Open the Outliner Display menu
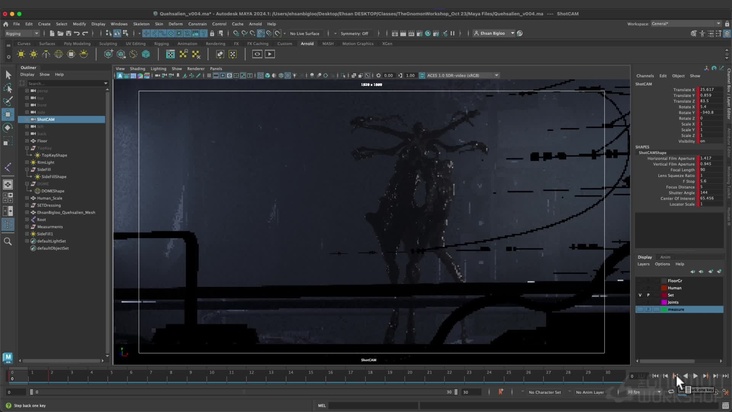This screenshot has width=732, height=412. click(27, 75)
